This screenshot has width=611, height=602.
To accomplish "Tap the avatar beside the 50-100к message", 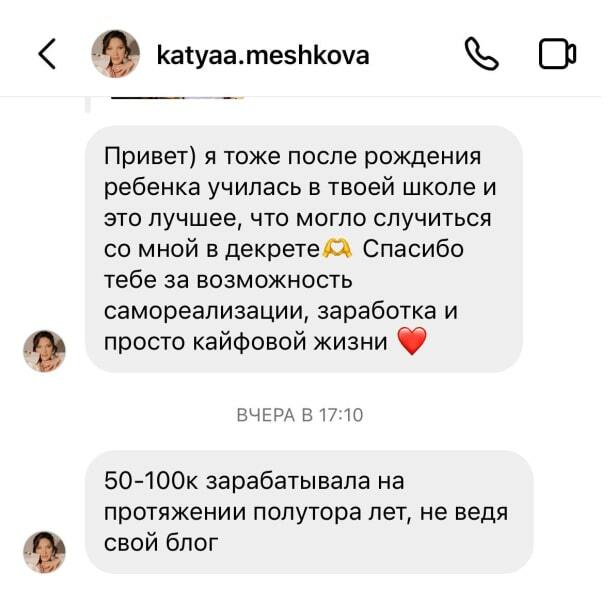I will [44, 552].
